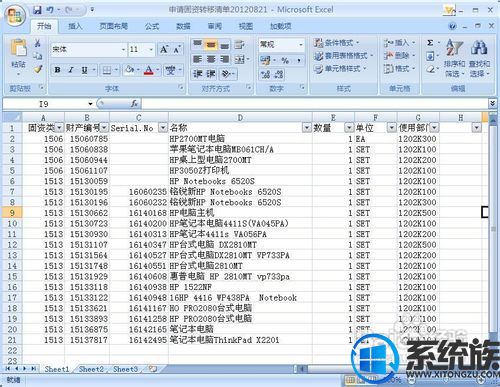Viewport: 500px width, 387px height.
Task: Open filter dropdown for 固资类 column
Action: 59,128
